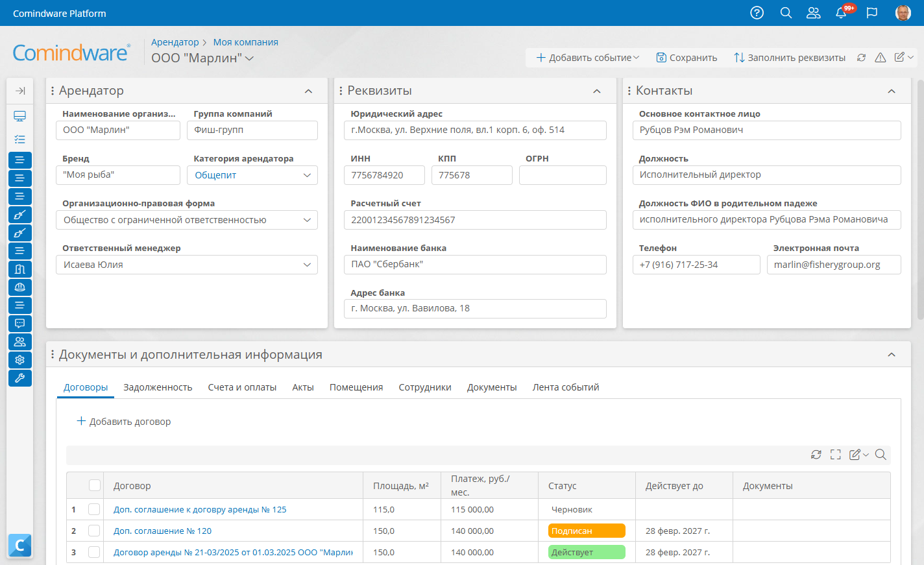Expand contracts table to fullscreen
Viewport: 924px width, 565px height.
[x=836, y=455]
